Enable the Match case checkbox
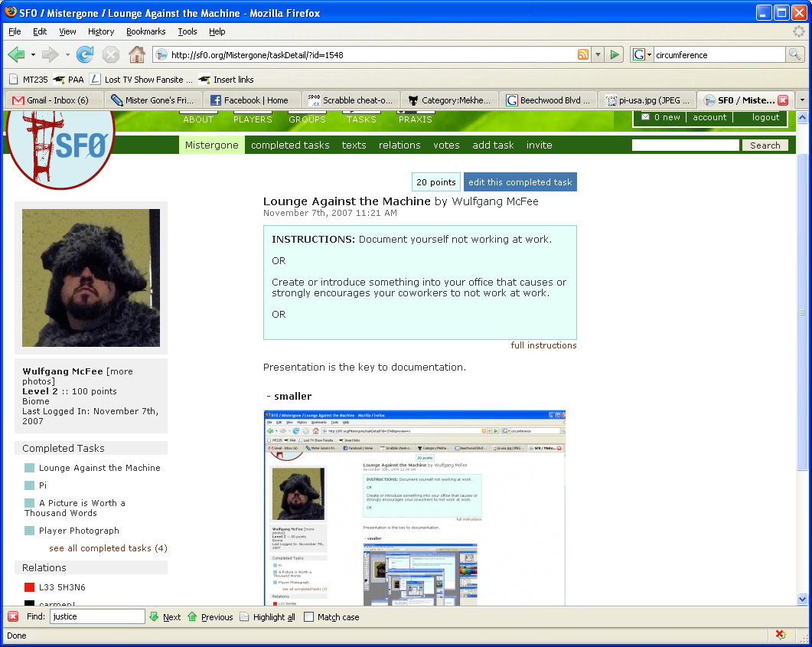The image size is (812, 647). click(308, 617)
